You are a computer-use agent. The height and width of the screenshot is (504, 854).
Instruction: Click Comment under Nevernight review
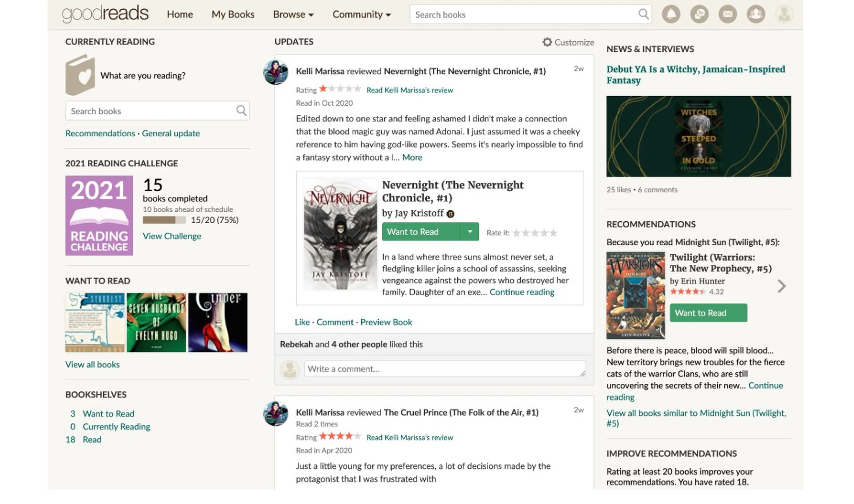[x=335, y=322]
